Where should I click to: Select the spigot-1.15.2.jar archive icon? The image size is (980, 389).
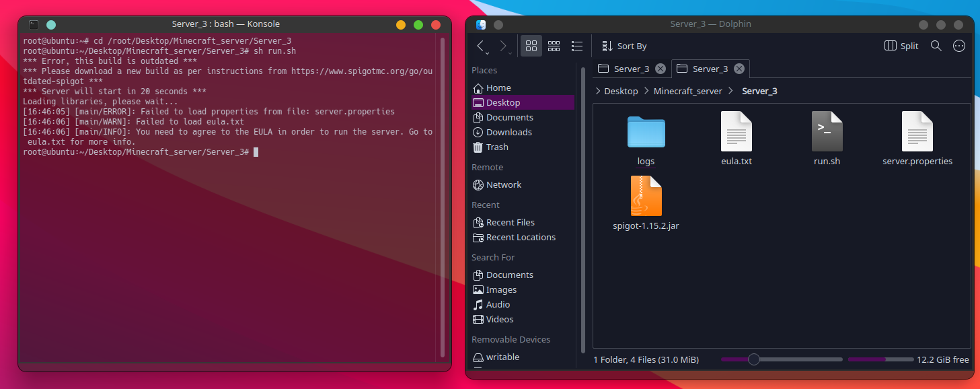coord(646,196)
